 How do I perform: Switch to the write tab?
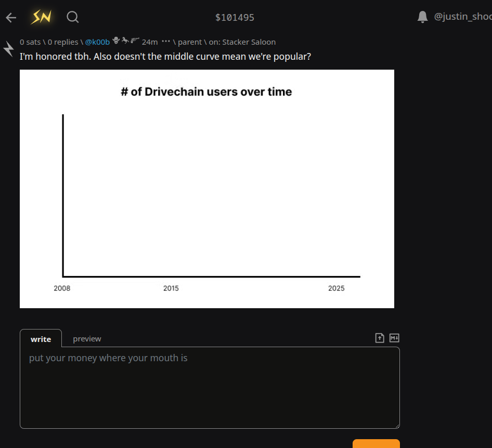pos(41,339)
